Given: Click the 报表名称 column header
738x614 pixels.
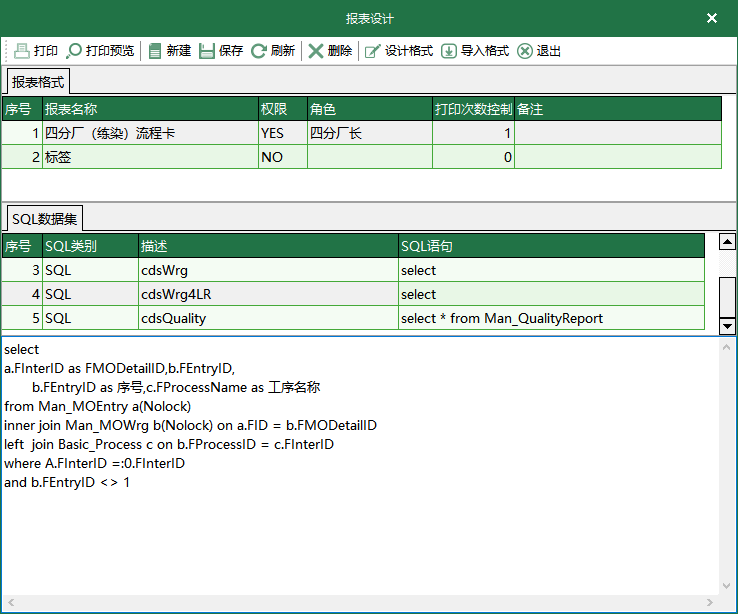Looking at the screenshot, I should tap(150, 109).
